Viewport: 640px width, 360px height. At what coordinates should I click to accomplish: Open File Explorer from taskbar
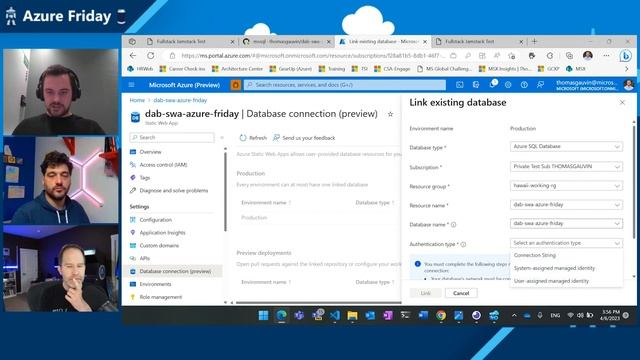coord(352,315)
